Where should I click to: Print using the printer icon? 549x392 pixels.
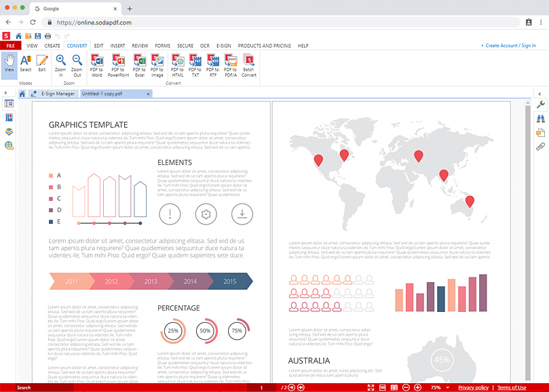(48, 36)
